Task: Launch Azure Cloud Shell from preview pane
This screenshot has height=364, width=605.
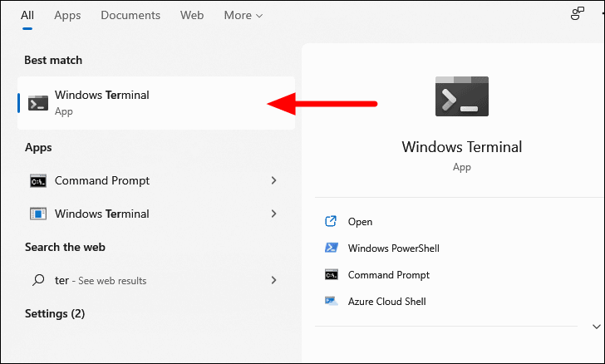Action: [387, 302]
